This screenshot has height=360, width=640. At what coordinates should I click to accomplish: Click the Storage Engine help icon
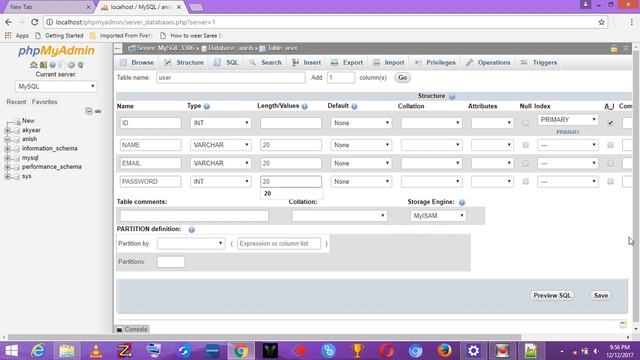[462, 202]
